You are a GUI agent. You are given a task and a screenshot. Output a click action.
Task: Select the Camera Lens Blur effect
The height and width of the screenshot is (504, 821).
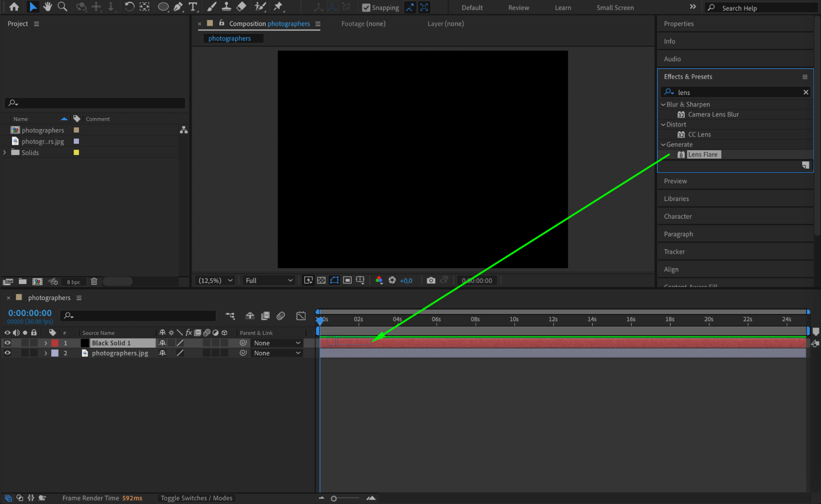click(x=713, y=115)
